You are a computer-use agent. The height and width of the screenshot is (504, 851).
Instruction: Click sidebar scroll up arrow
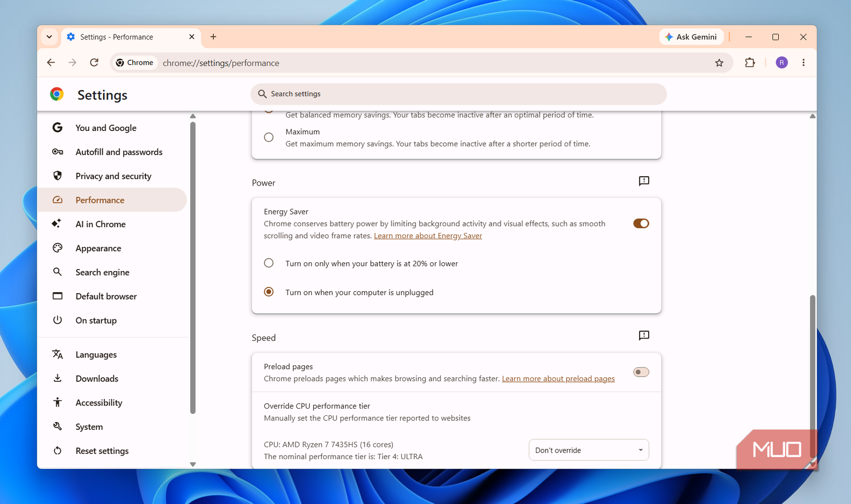pyautogui.click(x=193, y=116)
